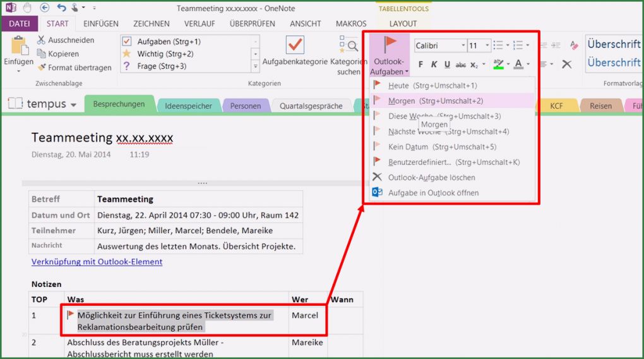
Task: Click the paragraph alignment icon
Action: (544, 64)
